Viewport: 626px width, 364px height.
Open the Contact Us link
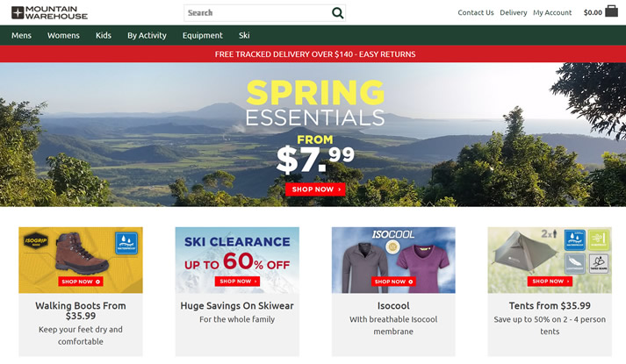(476, 13)
